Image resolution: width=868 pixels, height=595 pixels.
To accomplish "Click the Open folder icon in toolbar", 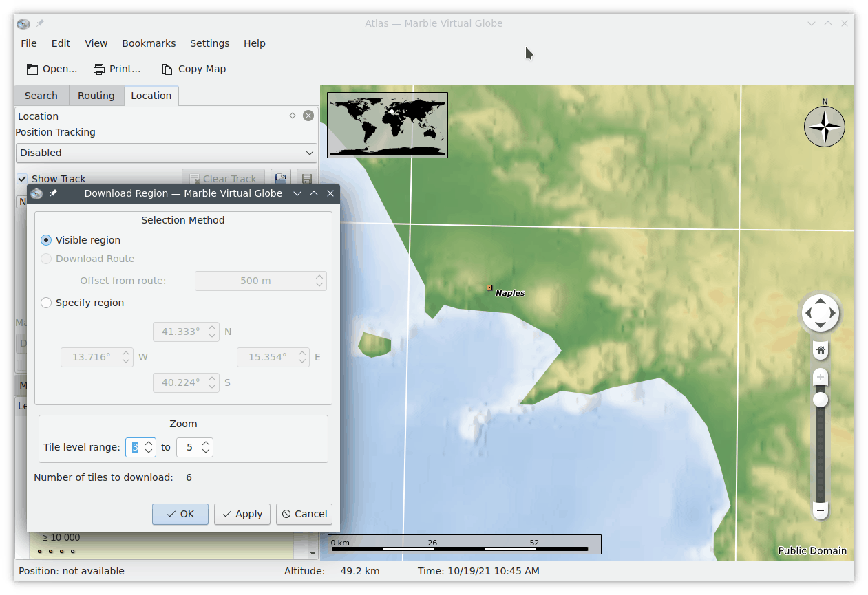I will (x=32, y=69).
